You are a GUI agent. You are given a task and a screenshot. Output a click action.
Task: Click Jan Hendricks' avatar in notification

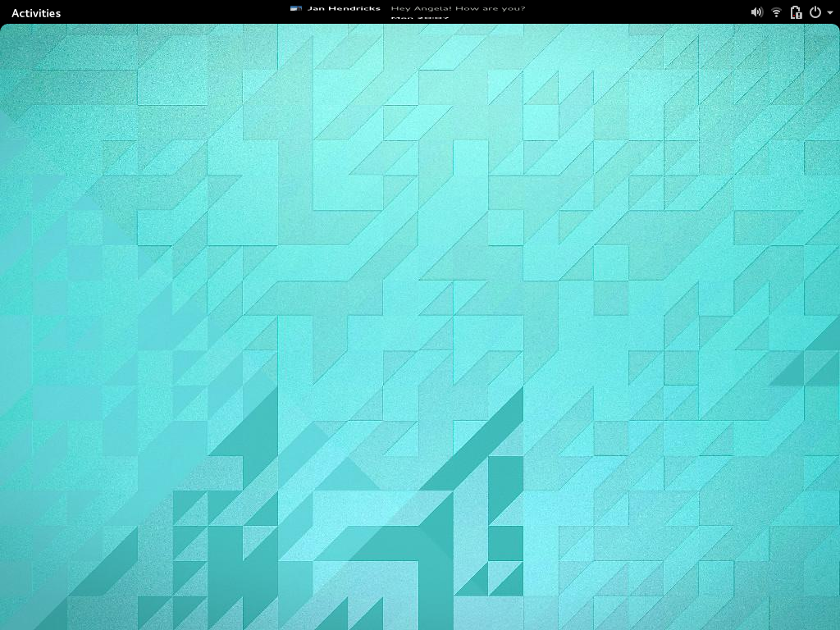point(295,8)
